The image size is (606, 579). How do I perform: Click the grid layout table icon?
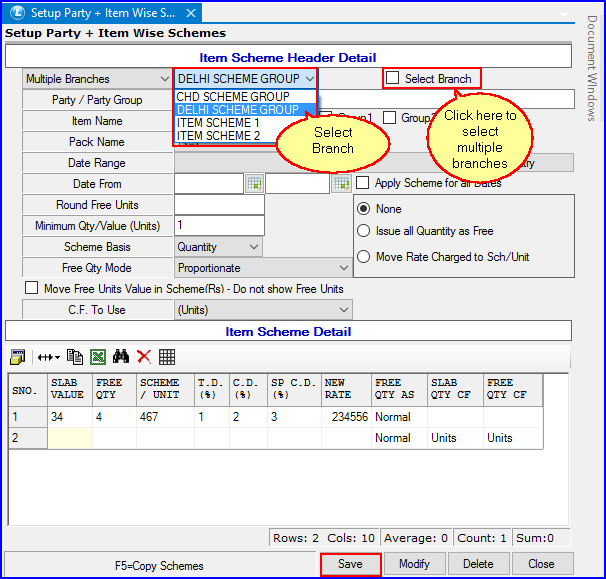click(x=167, y=357)
